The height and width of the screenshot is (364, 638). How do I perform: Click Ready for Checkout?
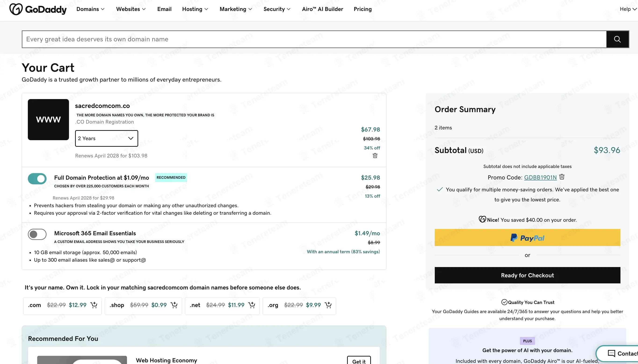coord(527,275)
